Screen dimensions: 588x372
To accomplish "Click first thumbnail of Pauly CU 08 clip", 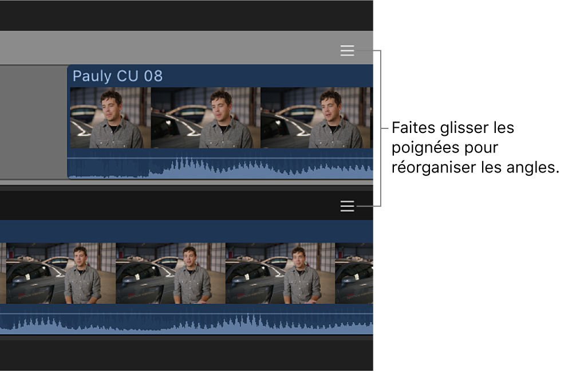I will pyautogui.click(x=111, y=118).
